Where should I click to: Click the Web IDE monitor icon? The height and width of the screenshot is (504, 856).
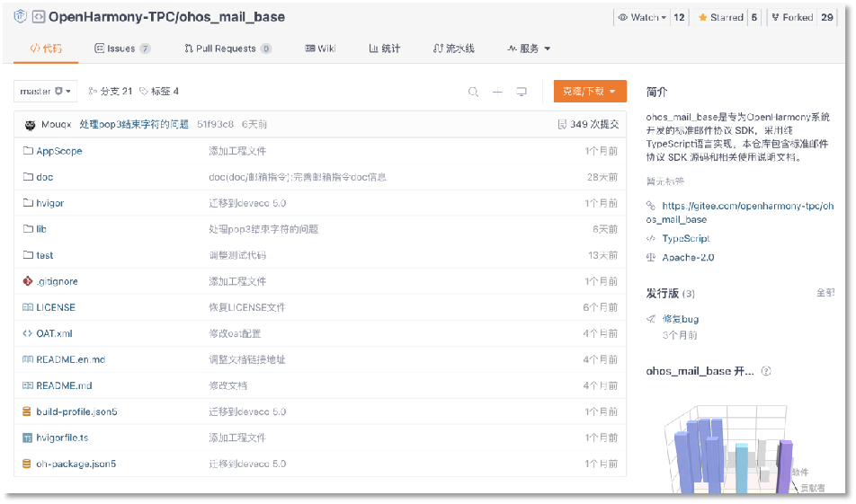tap(521, 92)
